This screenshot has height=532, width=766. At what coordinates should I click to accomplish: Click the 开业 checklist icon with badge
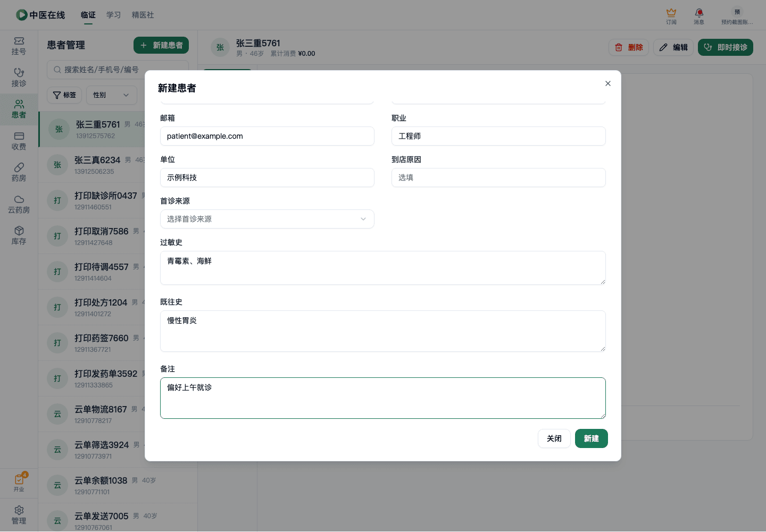[x=19, y=482]
